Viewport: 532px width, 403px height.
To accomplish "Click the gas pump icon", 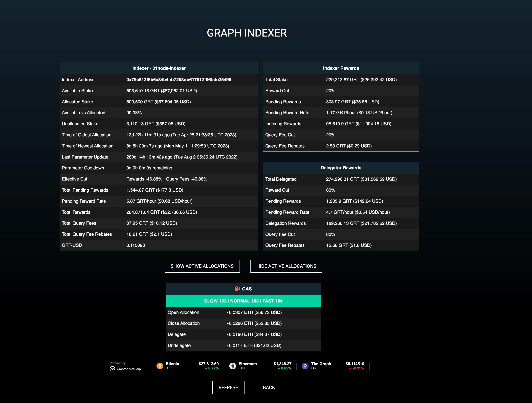I will [x=237, y=289].
